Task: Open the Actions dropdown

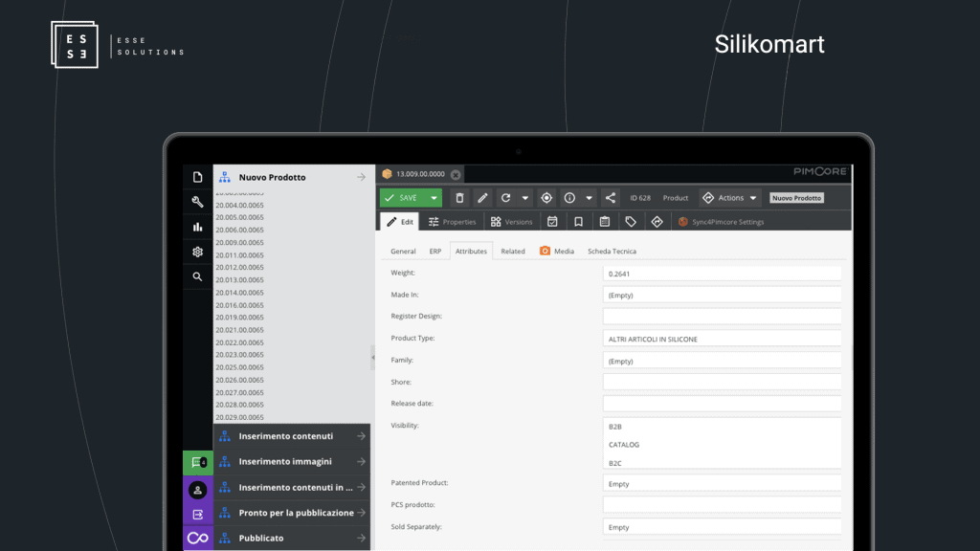Action: (x=729, y=198)
